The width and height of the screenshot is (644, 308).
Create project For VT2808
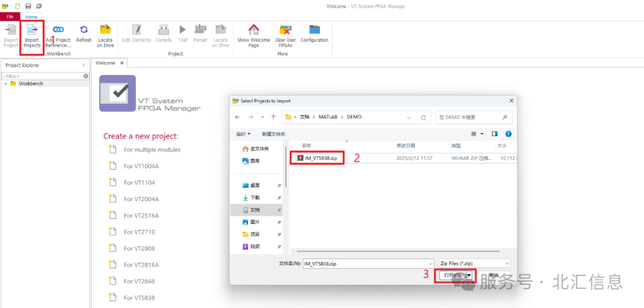point(139,248)
